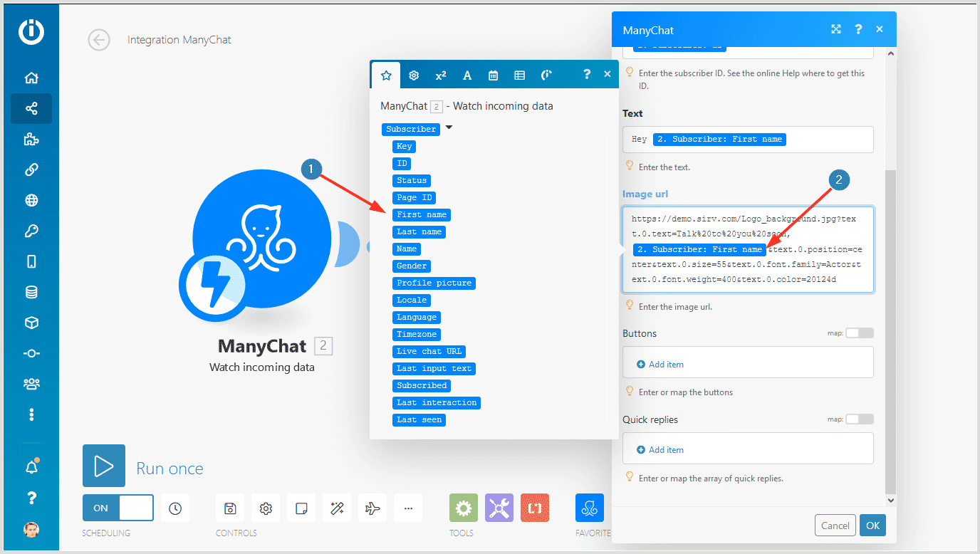Open Webhooks globe icon in sidebar

pyautogui.click(x=31, y=201)
